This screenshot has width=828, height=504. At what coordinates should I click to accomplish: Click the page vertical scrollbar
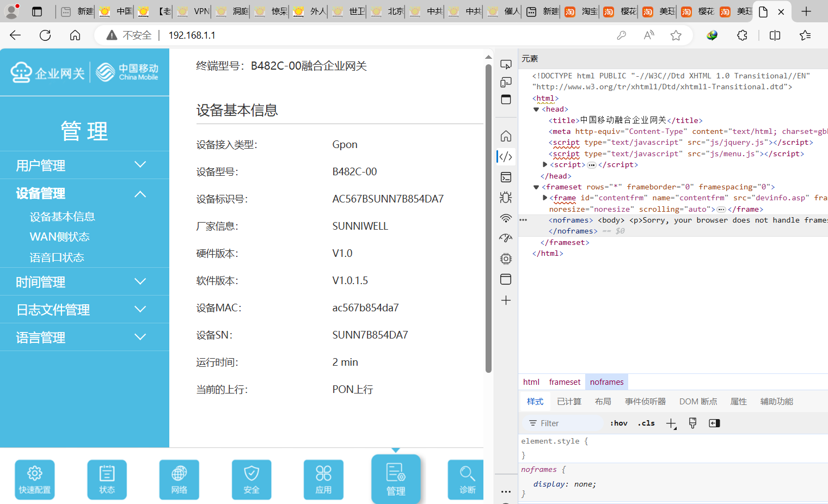click(x=488, y=219)
